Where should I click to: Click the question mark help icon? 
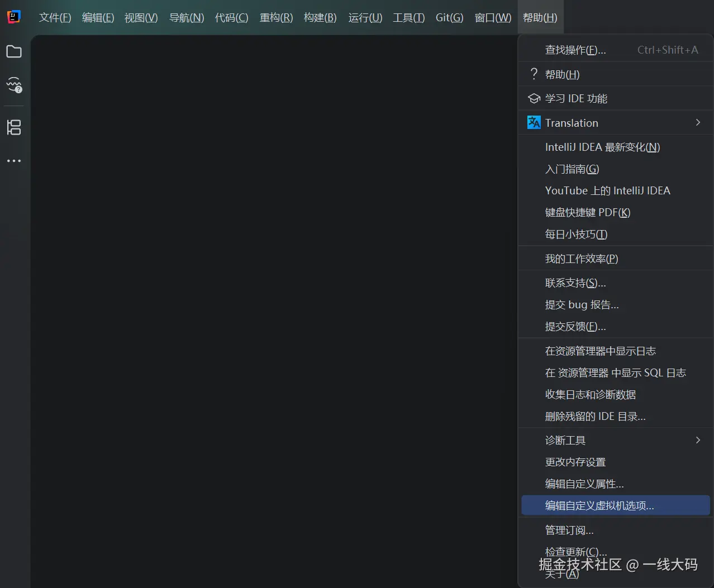point(534,74)
